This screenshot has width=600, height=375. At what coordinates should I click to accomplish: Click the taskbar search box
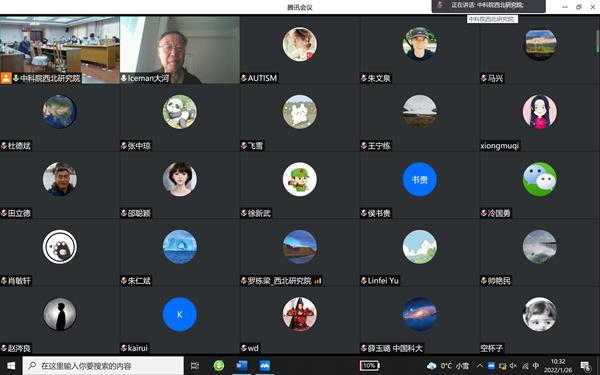coord(103,366)
